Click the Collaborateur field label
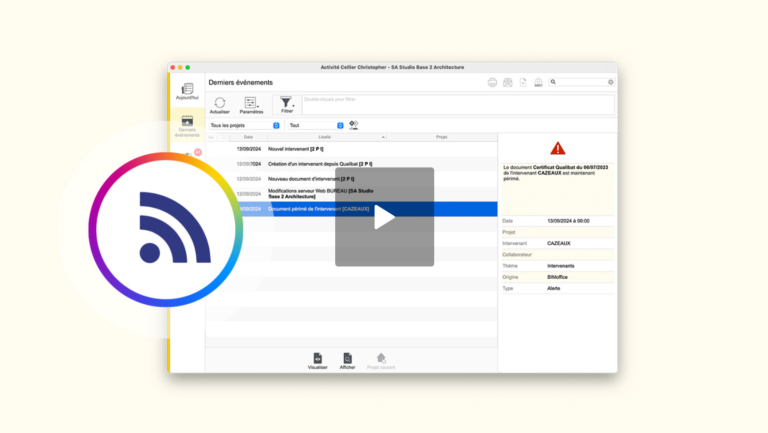The width and height of the screenshot is (768, 433). (x=517, y=255)
